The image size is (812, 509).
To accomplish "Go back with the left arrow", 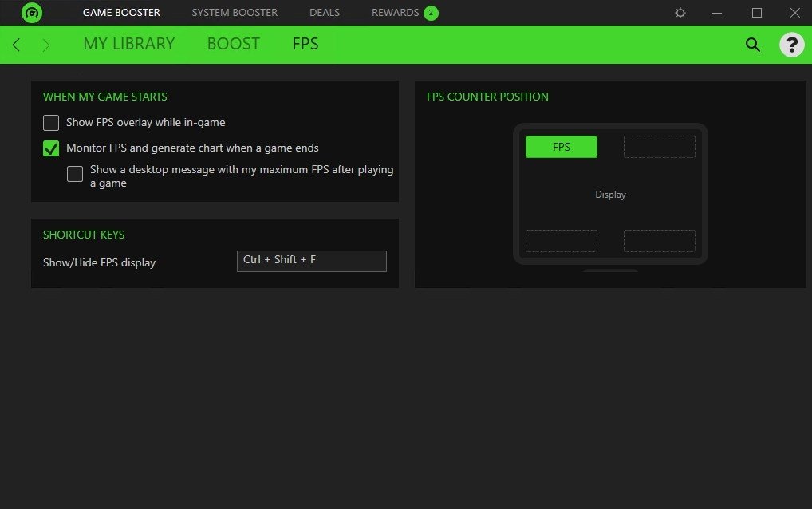I will point(17,45).
